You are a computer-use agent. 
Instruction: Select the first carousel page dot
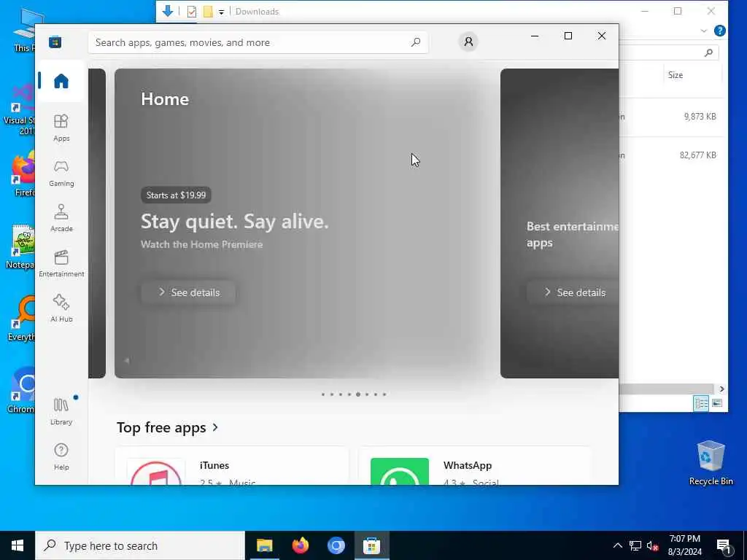pyautogui.click(x=323, y=394)
